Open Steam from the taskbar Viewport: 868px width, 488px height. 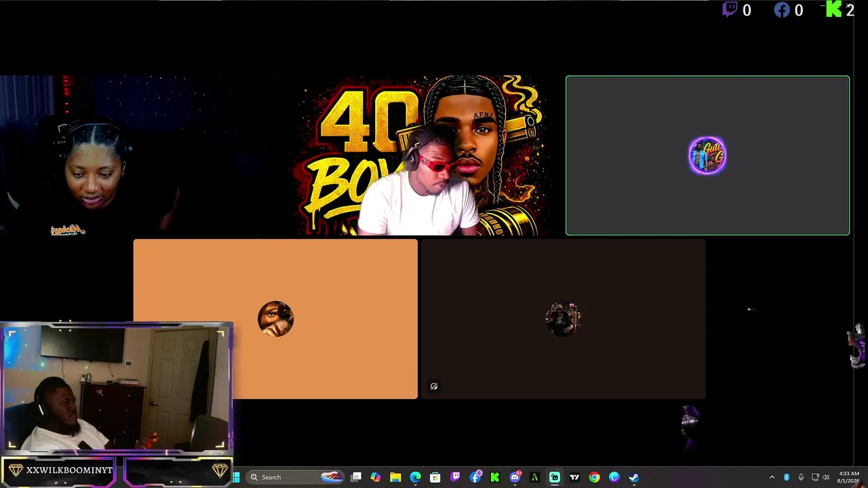pyautogui.click(x=634, y=477)
